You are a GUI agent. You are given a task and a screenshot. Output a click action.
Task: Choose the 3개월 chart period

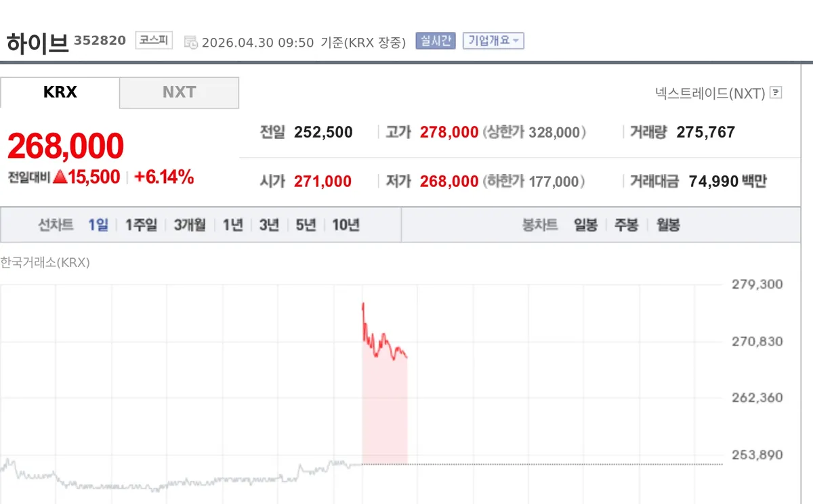click(x=190, y=225)
